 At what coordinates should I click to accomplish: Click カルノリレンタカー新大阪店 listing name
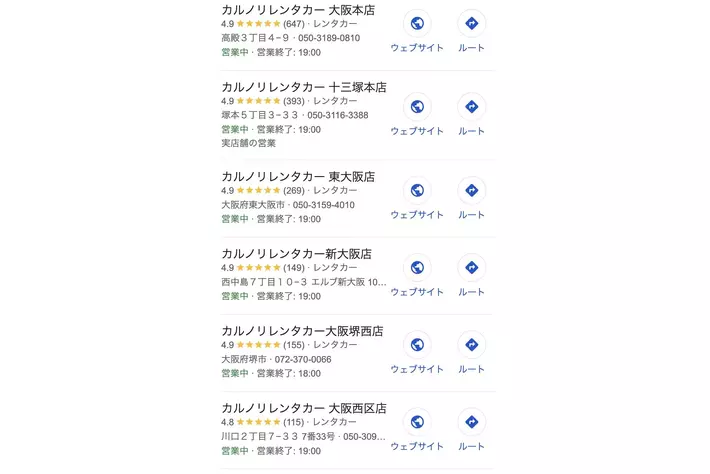coord(296,253)
